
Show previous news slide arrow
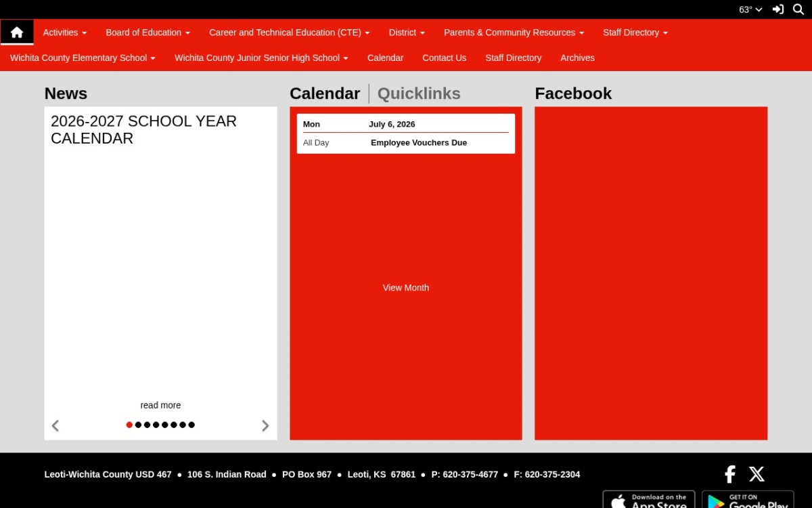[55, 425]
